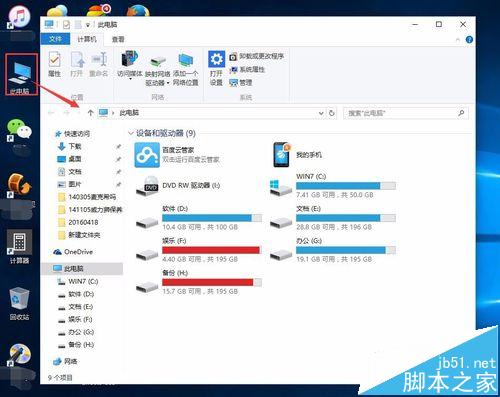Collapse the ribbon with chevron

pyautogui.click(x=458, y=40)
